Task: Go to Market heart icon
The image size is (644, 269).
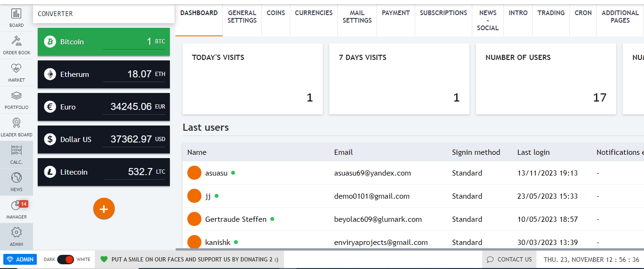Action: coord(16,69)
